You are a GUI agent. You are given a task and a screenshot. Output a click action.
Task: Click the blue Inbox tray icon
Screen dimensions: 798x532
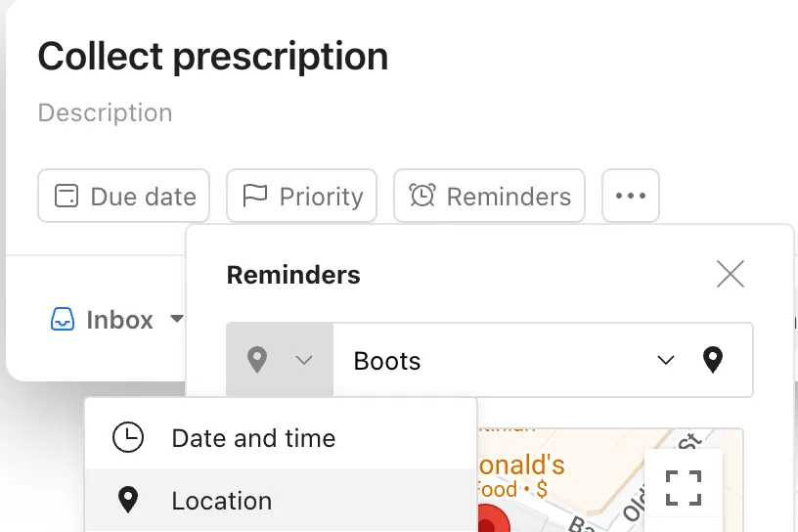(x=63, y=319)
